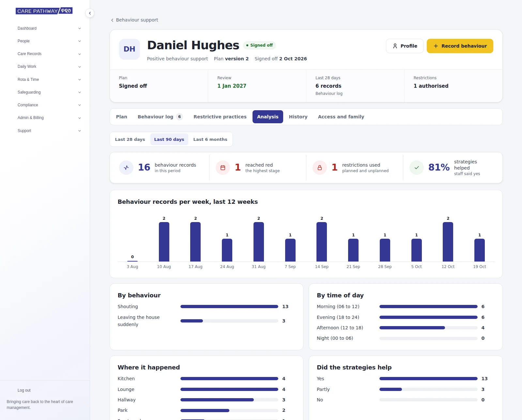Click the restrictions used lock icon
The width and height of the screenshot is (522, 420).
320,168
